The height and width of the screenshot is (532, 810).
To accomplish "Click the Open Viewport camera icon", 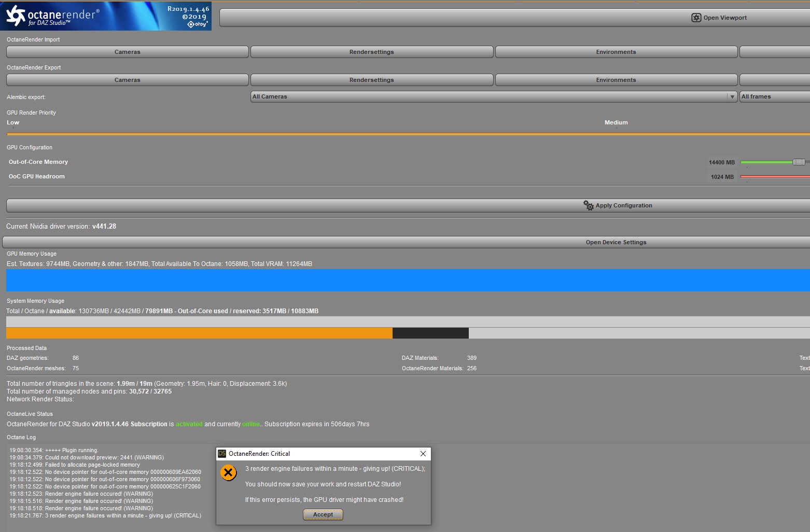I will (696, 18).
